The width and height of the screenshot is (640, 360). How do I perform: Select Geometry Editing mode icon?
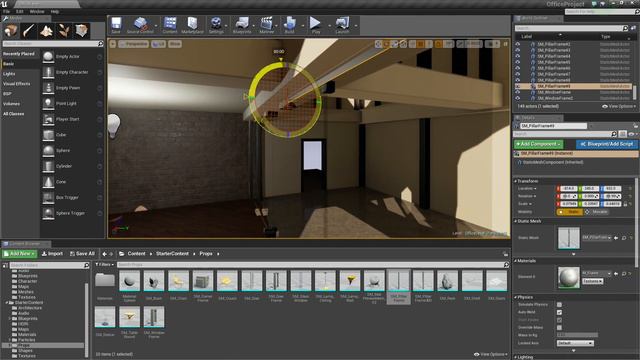click(x=81, y=31)
